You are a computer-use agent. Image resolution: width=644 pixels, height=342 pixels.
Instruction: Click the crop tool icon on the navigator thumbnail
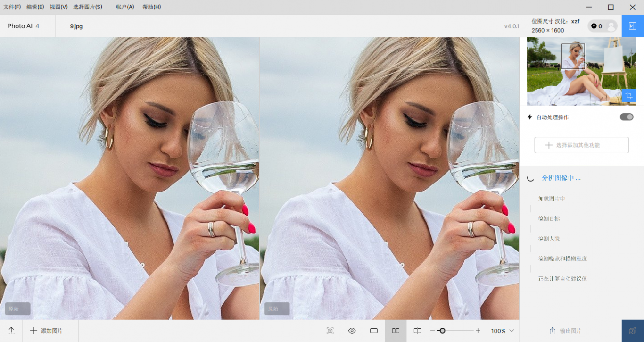(628, 96)
